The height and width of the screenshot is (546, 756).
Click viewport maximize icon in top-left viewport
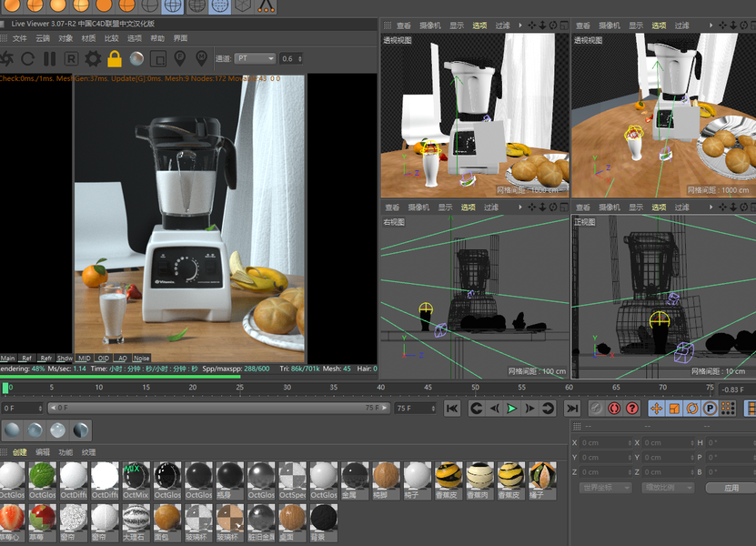[564, 25]
